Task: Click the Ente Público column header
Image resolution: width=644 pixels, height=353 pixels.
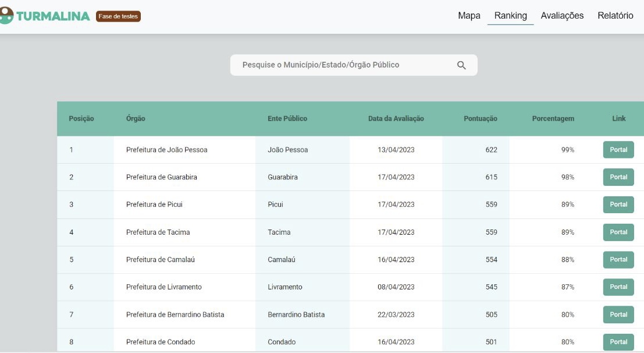Action: tap(287, 118)
